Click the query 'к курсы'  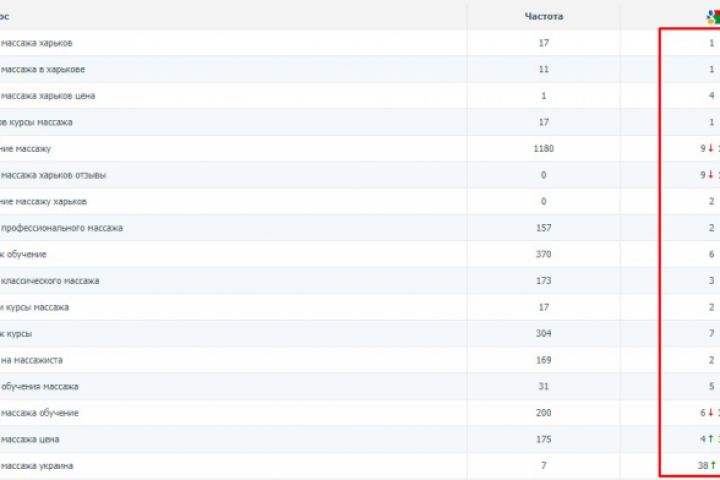click(x=16, y=333)
